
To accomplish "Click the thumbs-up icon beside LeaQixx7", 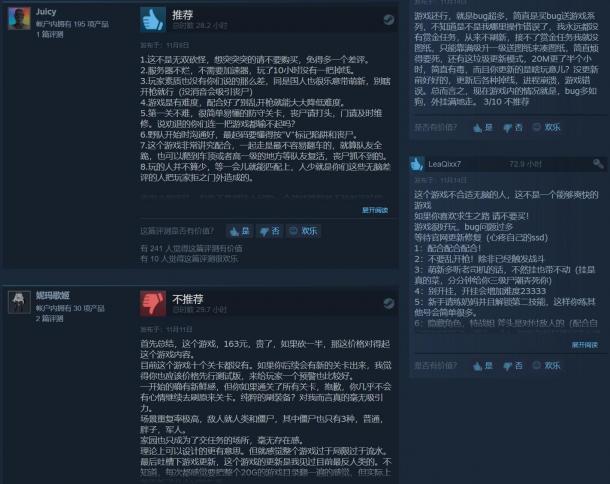I will 417,164.
